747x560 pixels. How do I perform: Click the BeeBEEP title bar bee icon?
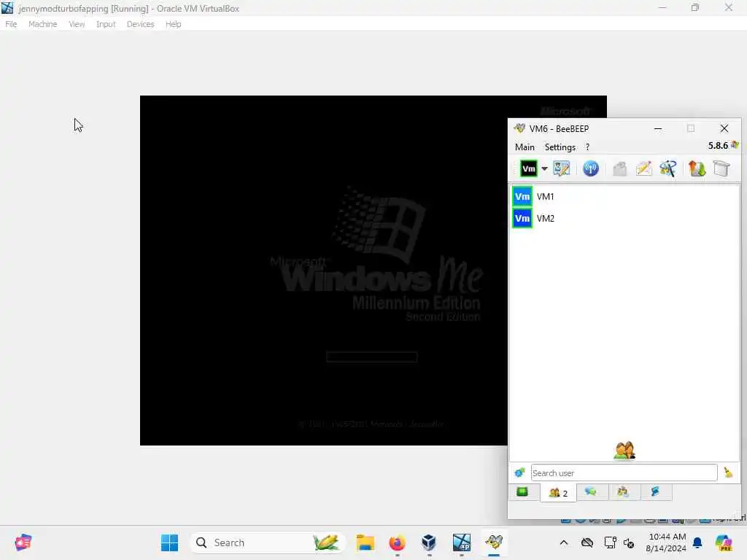[519, 128]
